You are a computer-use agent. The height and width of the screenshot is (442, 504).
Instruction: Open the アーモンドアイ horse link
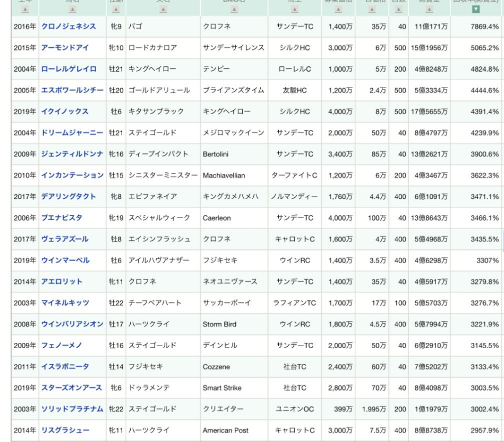[x=65, y=48]
